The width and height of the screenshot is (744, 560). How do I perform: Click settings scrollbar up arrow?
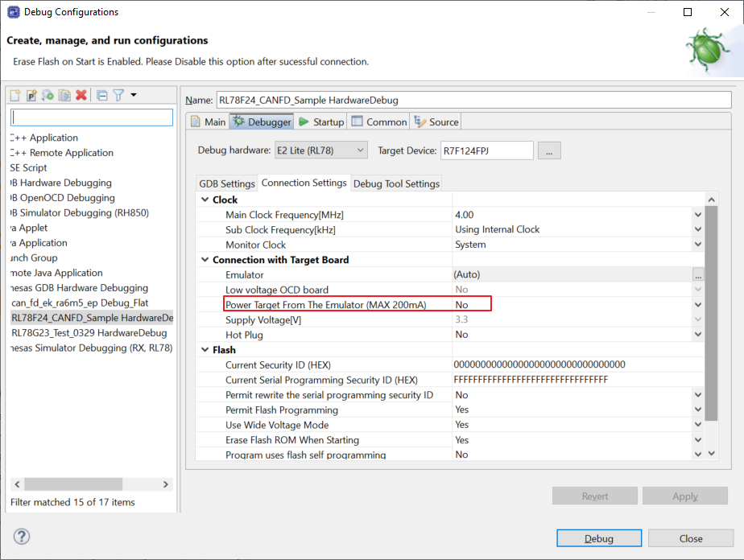click(711, 200)
